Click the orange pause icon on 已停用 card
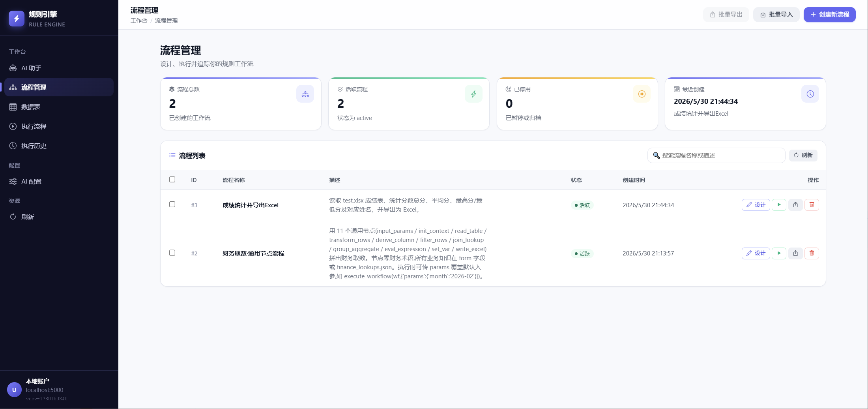 click(642, 94)
